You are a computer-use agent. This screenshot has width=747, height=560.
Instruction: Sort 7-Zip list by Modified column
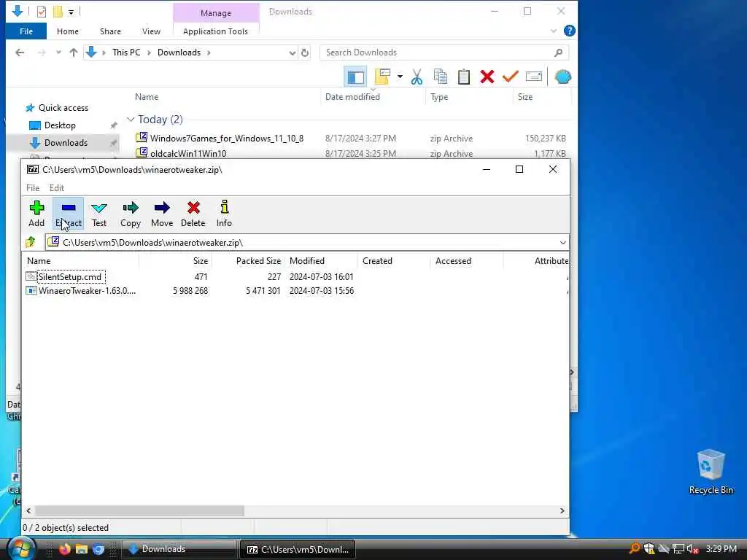coord(321,261)
